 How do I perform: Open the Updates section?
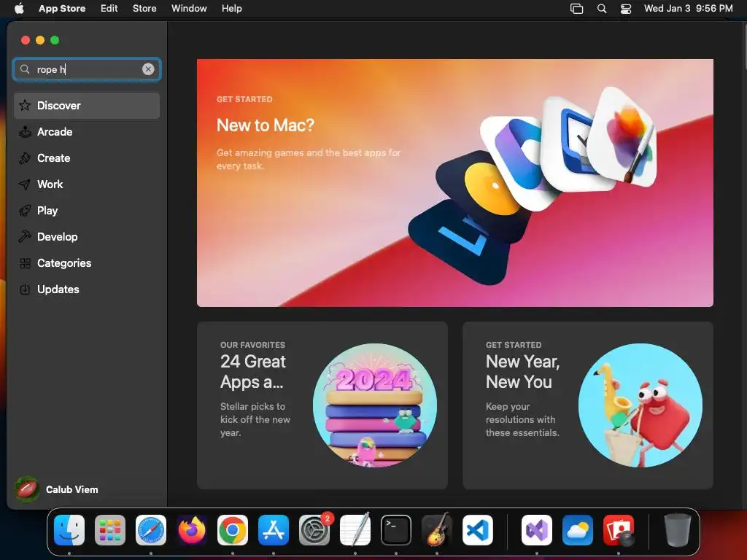click(87, 289)
